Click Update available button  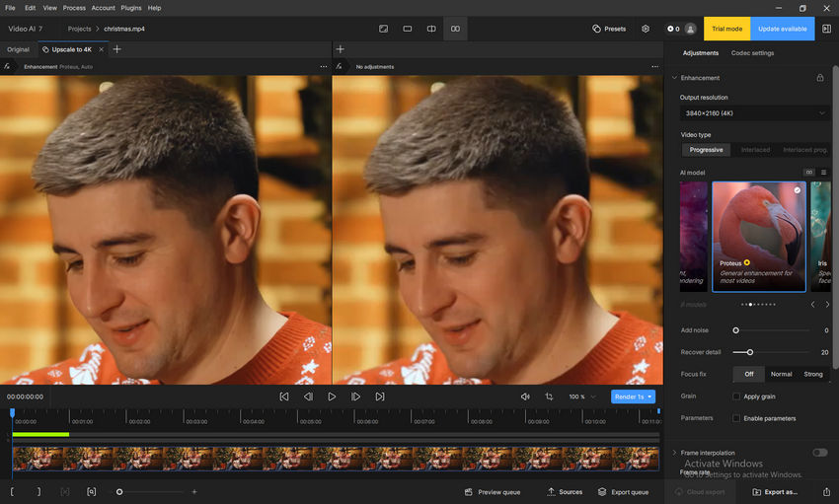click(x=783, y=29)
